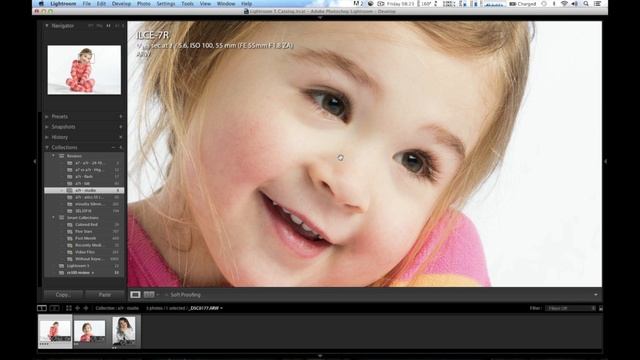Add new collection with plus icon
The height and width of the screenshot is (360, 640).
(x=121, y=147)
